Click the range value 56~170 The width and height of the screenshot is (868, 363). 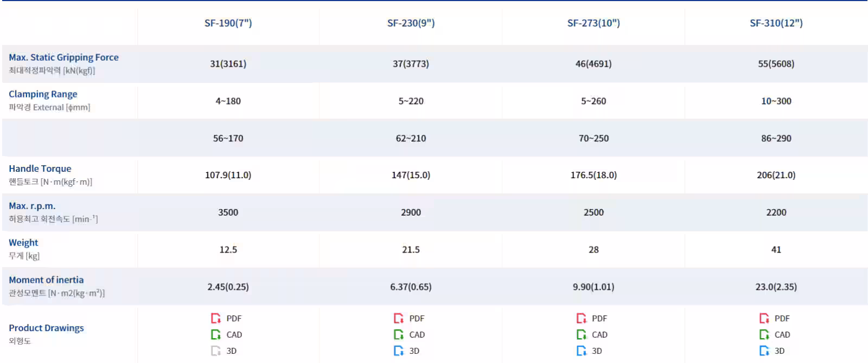(228, 138)
